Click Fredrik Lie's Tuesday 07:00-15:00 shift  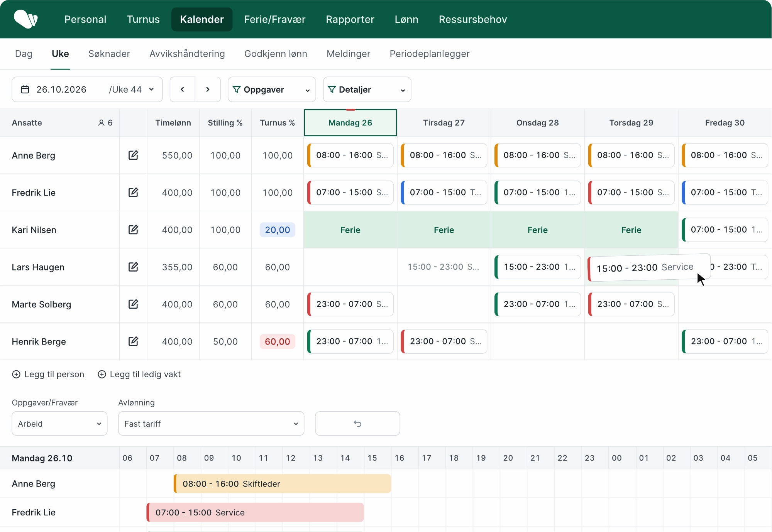pyautogui.click(x=444, y=192)
